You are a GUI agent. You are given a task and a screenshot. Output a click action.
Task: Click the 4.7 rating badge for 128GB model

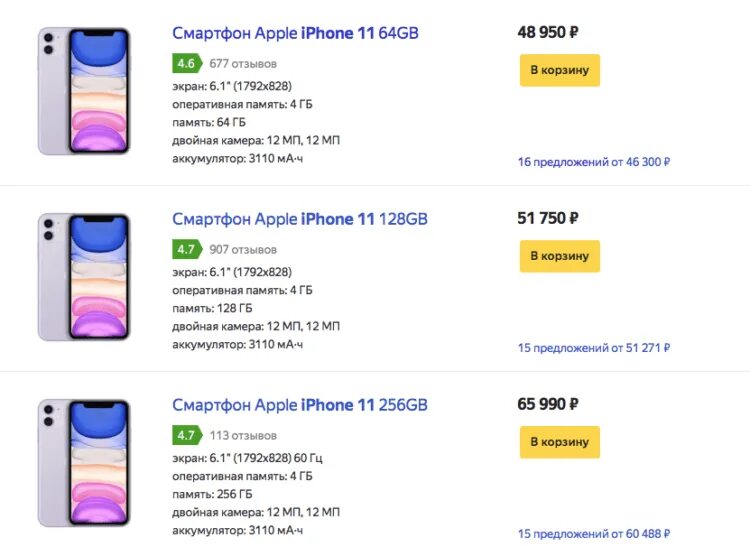coord(186,250)
